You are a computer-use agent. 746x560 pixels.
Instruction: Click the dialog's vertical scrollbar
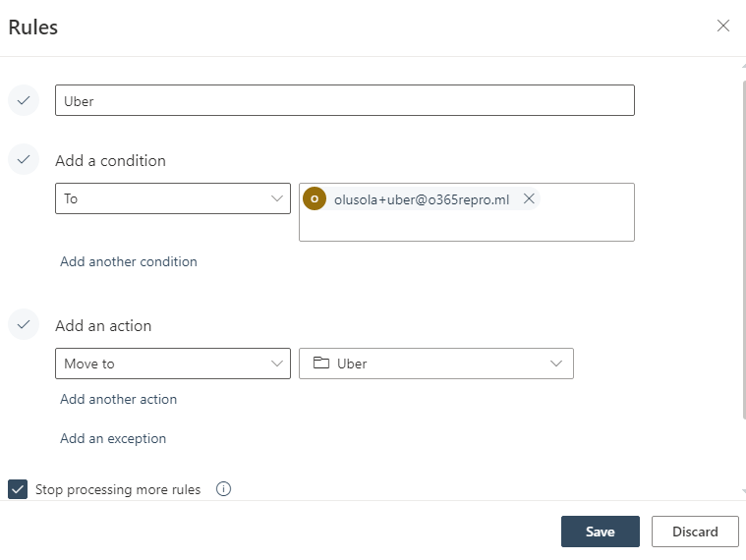pos(744,250)
